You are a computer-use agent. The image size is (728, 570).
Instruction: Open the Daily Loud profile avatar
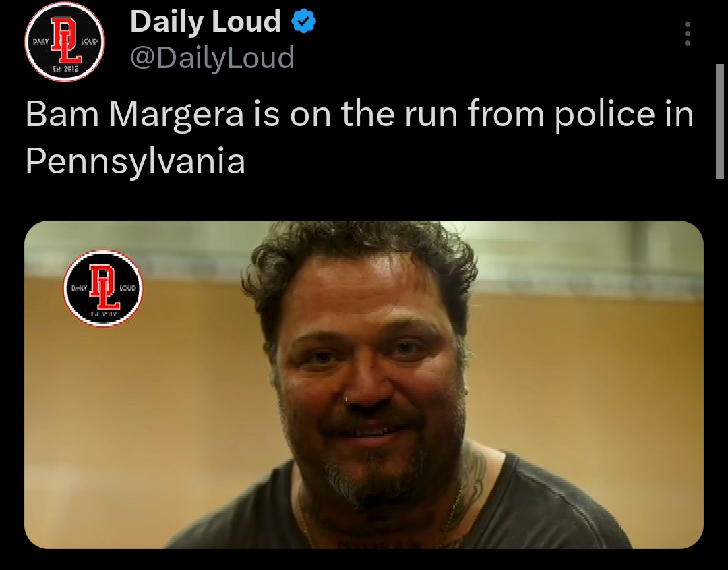[x=65, y=42]
